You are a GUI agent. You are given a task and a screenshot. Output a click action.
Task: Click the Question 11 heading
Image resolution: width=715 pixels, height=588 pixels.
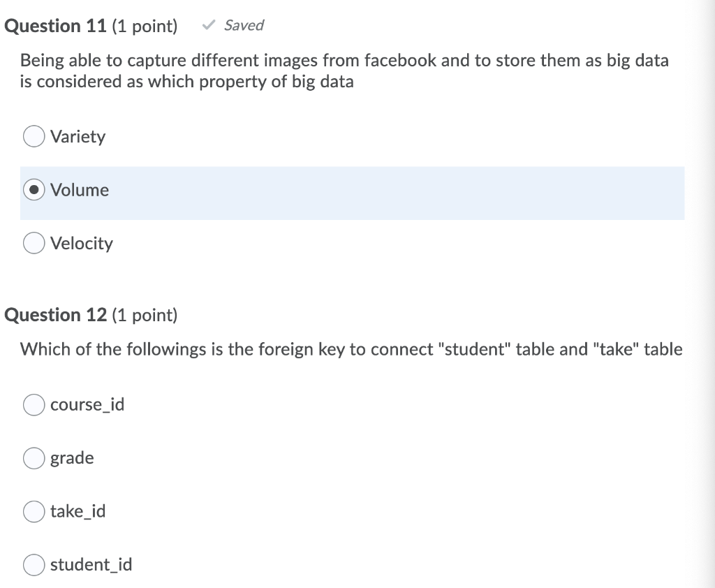coord(56,26)
